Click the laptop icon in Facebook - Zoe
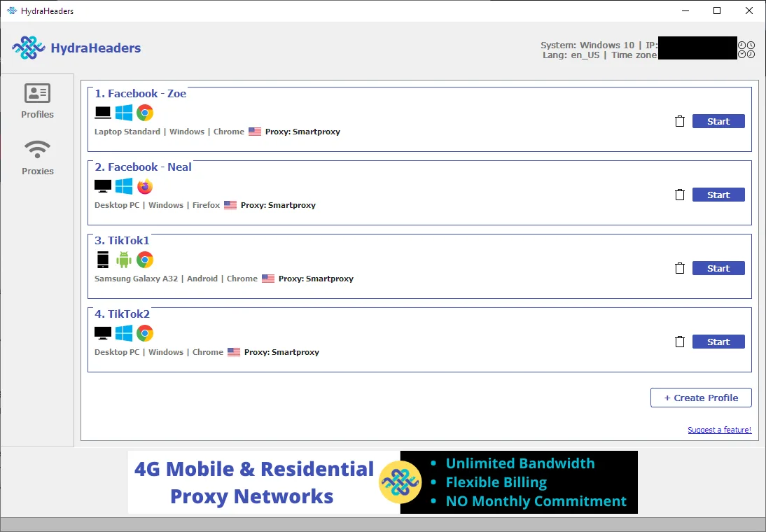766x532 pixels. tap(103, 113)
